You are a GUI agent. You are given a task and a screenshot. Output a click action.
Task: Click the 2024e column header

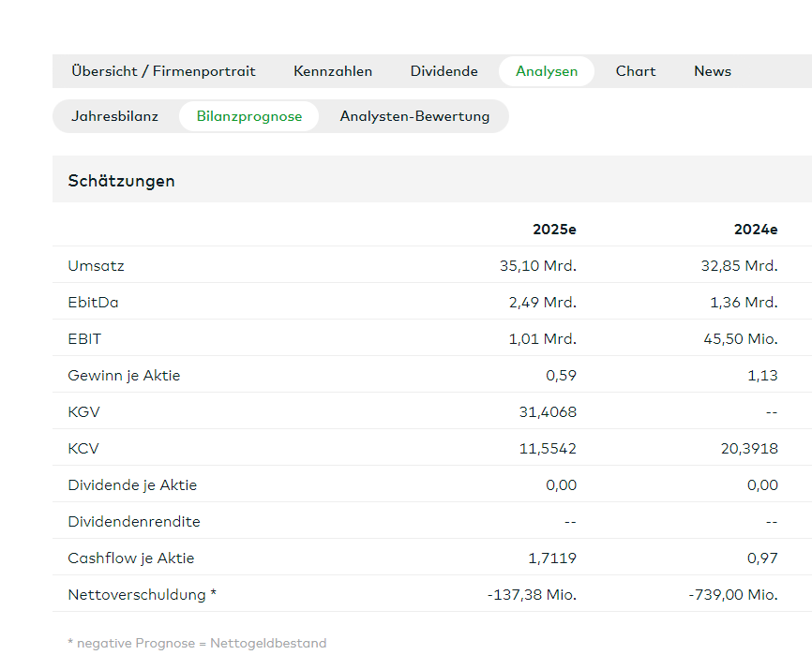point(756,230)
